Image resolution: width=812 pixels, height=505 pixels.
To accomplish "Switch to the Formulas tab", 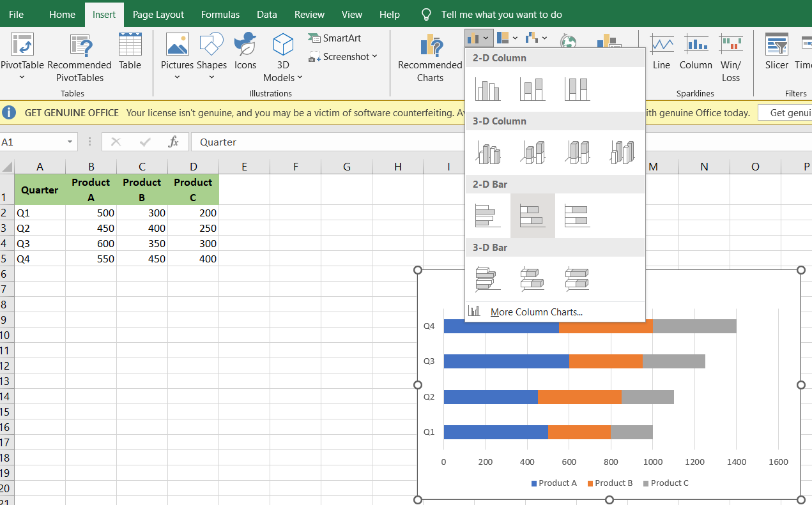I will click(x=220, y=14).
